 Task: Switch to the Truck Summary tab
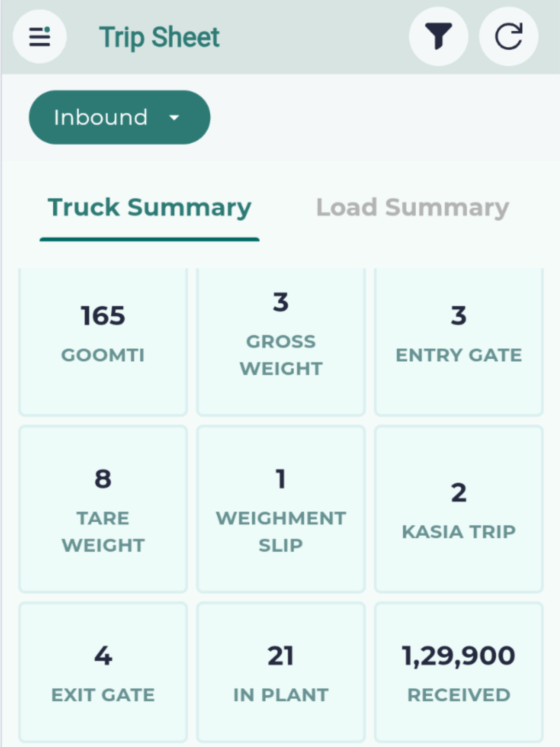[x=149, y=207]
